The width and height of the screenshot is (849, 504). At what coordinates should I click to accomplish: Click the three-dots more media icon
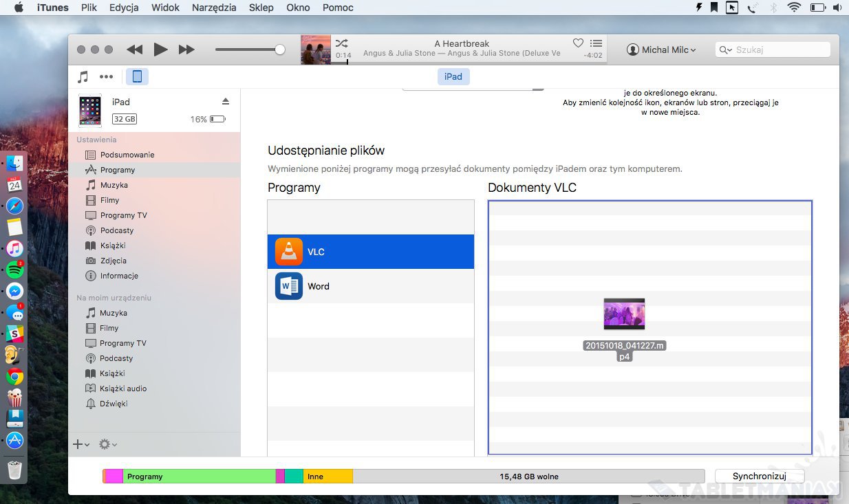(106, 76)
